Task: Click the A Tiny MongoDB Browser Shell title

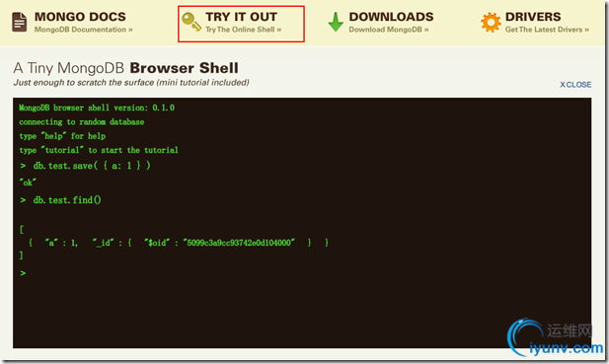Action: point(125,68)
